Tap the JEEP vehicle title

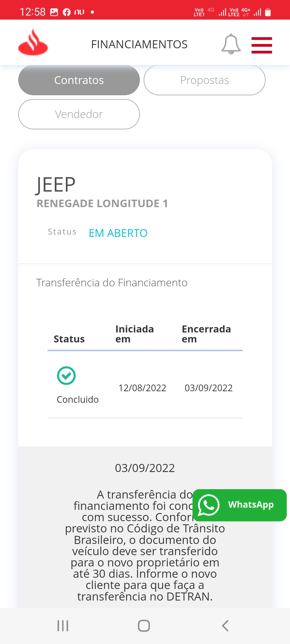pyautogui.click(x=56, y=185)
